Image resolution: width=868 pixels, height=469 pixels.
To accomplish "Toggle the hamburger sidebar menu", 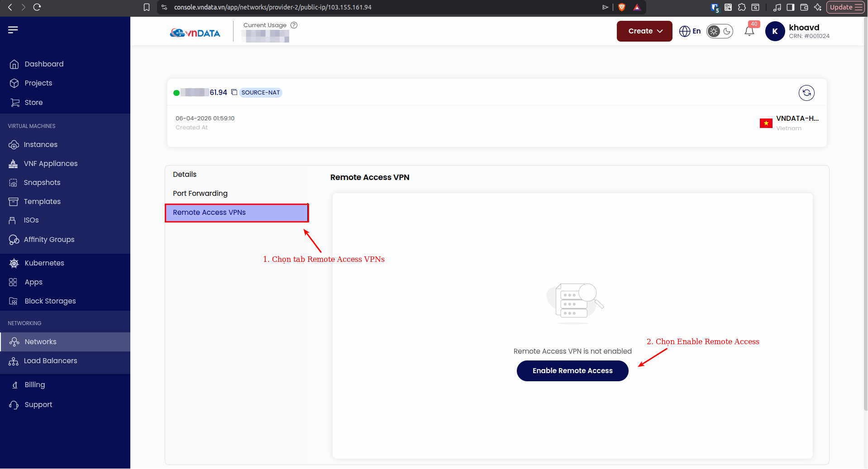I will pyautogui.click(x=13, y=30).
